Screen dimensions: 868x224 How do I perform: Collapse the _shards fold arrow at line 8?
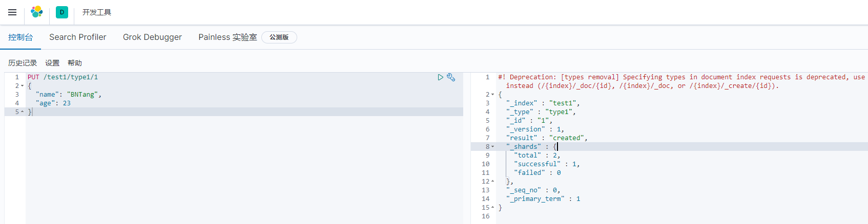coord(493,147)
